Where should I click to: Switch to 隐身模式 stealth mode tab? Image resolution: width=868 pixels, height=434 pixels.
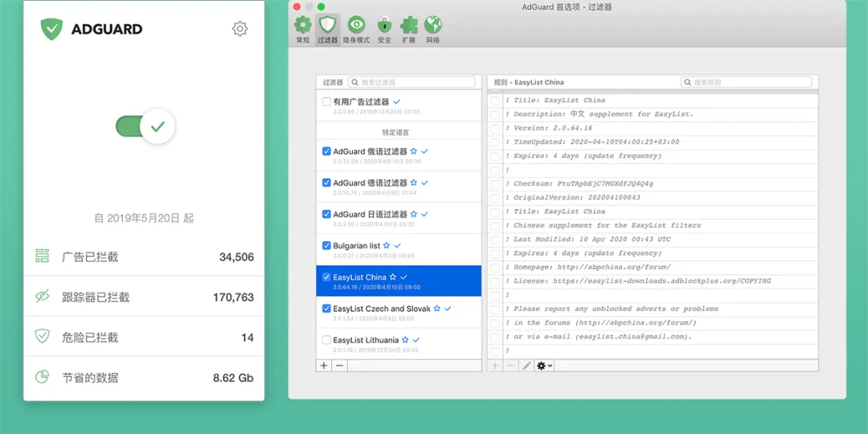pos(356,30)
